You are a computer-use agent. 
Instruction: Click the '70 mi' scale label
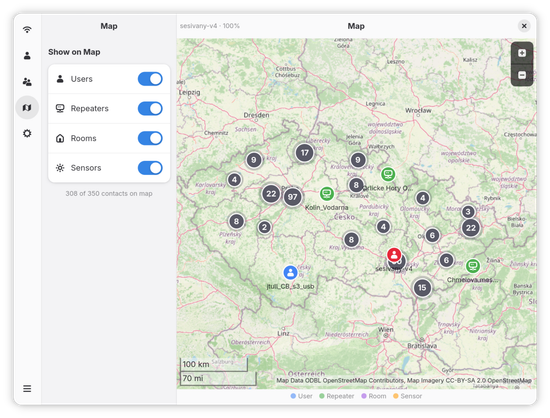(x=193, y=378)
